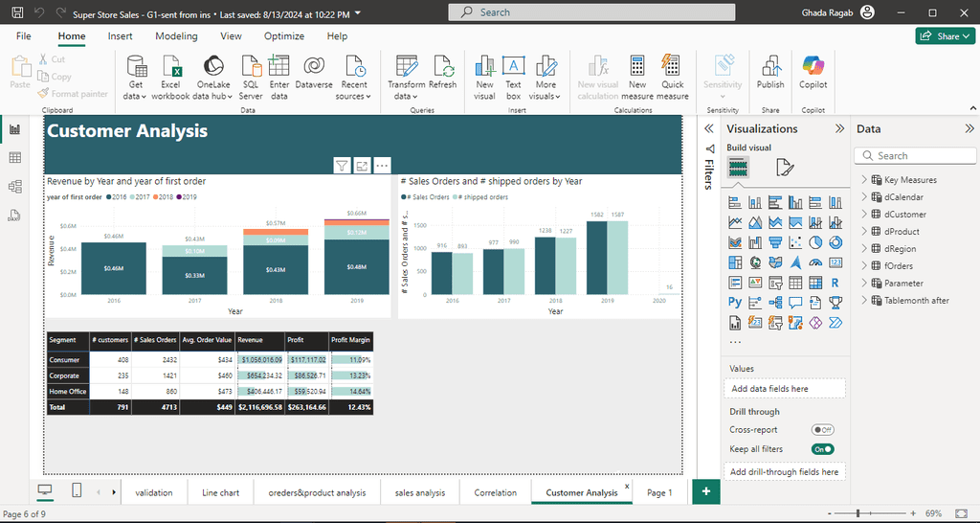This screenshot has width=980, height=523.
Task: Expand dCalendar table in Data pane
Action: pos(864,197)
